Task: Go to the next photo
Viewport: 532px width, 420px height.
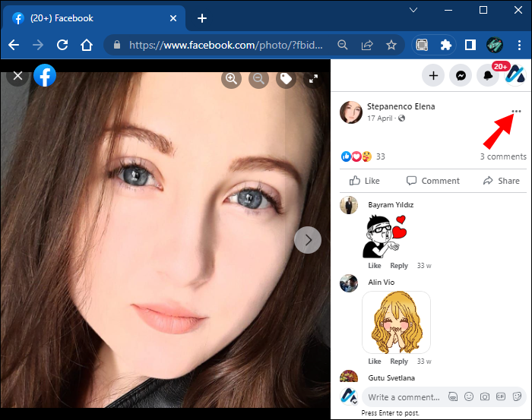Action: 308,240
